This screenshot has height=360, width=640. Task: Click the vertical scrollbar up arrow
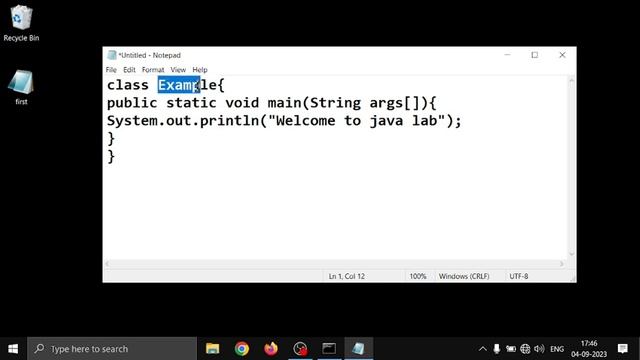pyautogui.click(x=571, y=81)
